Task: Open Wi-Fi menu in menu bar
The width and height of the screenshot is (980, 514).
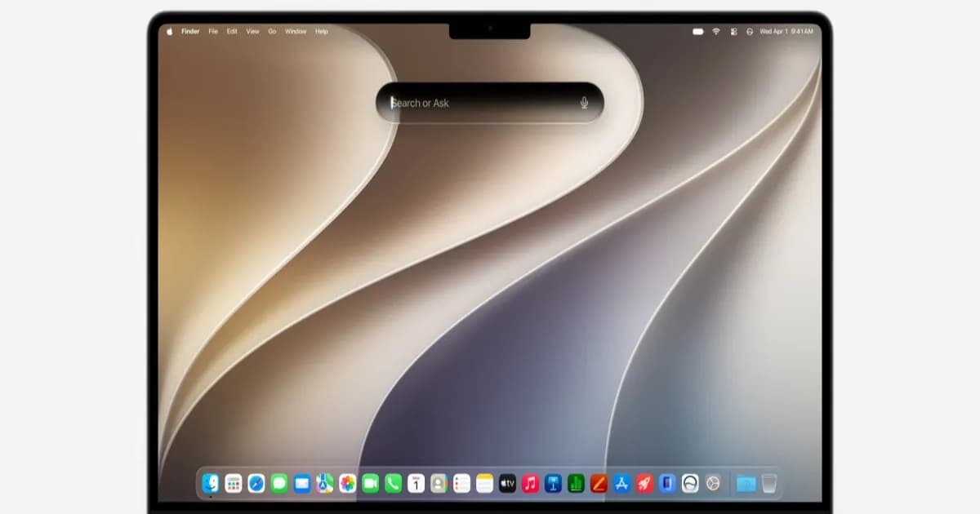Action: click(x=716, y=31)
